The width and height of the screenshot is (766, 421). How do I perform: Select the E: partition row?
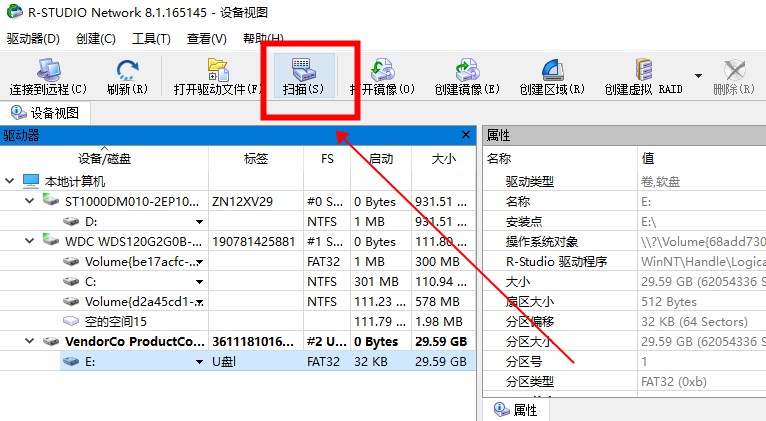[268, 361]
